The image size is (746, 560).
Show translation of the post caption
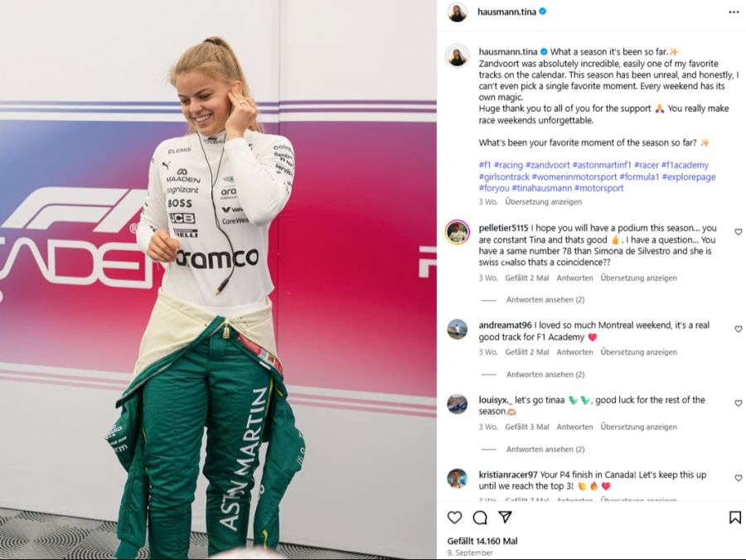pos(543,201)
